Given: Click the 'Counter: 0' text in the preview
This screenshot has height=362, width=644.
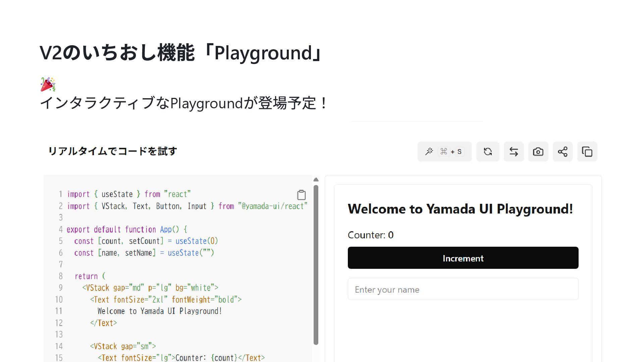Looking at the screenshot, I should pos(370,235).
